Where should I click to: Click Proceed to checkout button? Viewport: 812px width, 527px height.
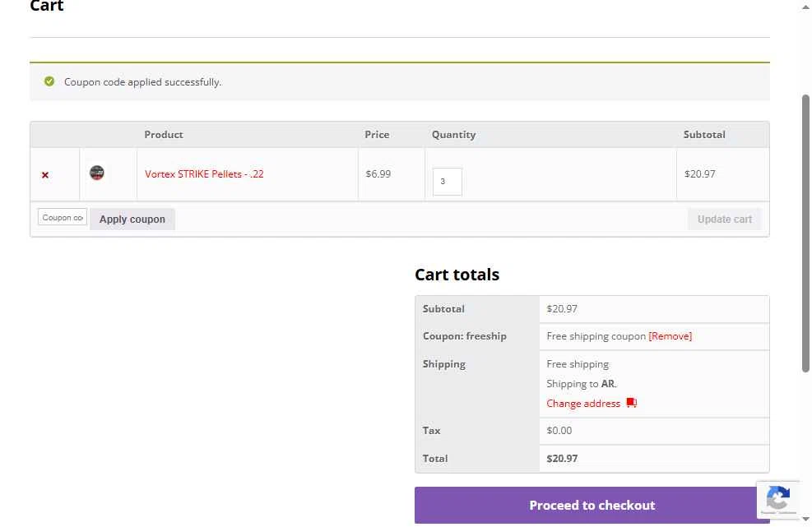tap(592, 506)
